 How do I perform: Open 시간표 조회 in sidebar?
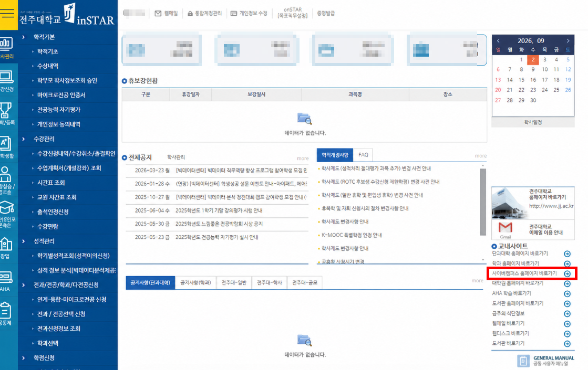tap(51, 183)
